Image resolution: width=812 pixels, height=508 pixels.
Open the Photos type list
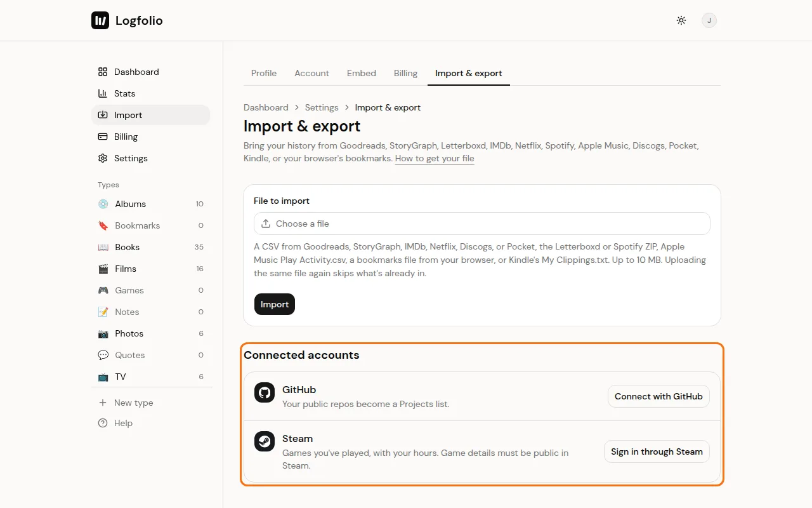point(151,333)
